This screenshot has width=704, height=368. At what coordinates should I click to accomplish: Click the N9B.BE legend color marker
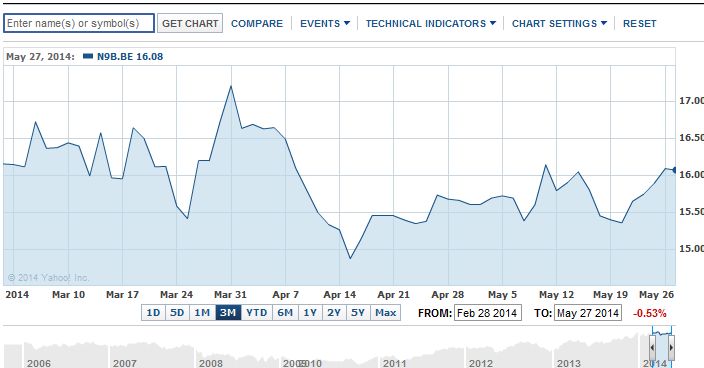tap(88, 57)
